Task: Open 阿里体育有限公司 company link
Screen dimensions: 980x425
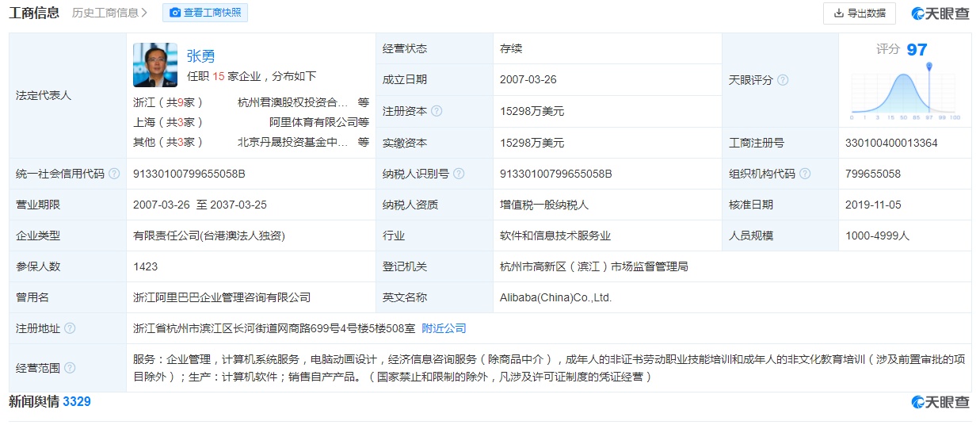Action: coord(313,122)
